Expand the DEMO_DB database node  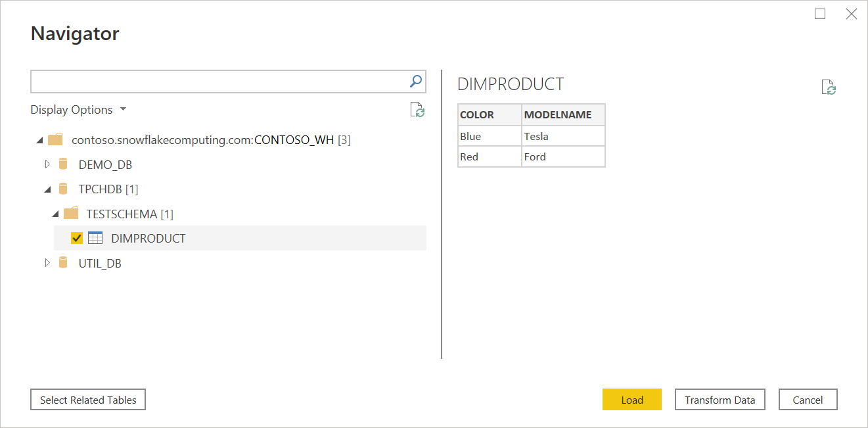pos(47,164)
